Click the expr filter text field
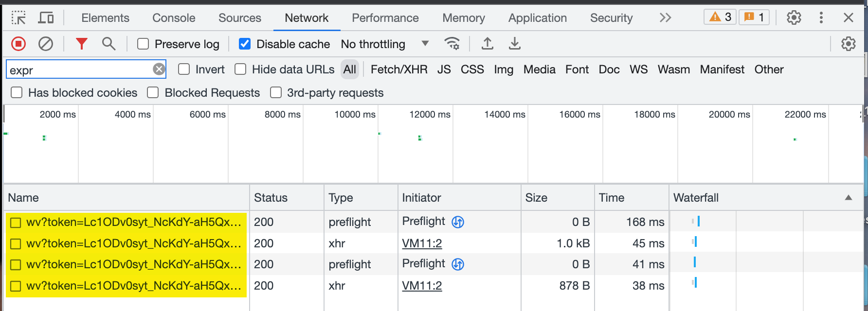The height and width of the screenshot is (311, 868). pyautogui.click(x=80, y=70)
